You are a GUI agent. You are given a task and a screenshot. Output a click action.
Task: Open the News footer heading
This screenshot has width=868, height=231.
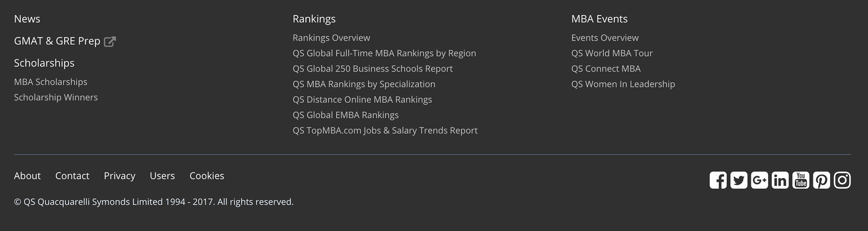pyautogui.click(x=27, y=19)
